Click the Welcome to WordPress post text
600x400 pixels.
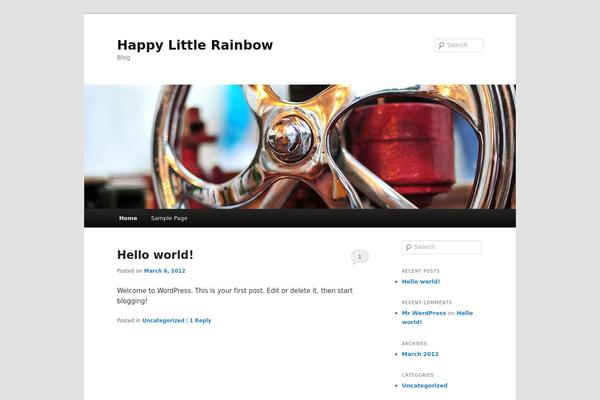[235, 296]
